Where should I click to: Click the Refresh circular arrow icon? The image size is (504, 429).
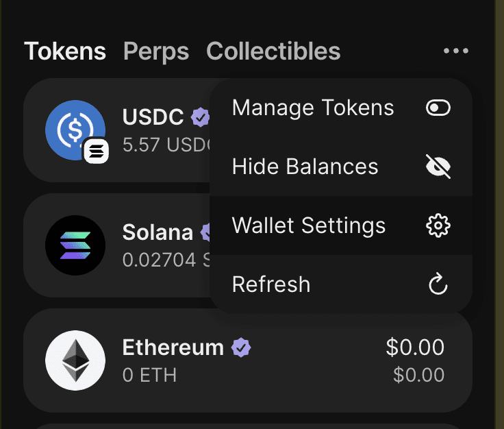438,284
